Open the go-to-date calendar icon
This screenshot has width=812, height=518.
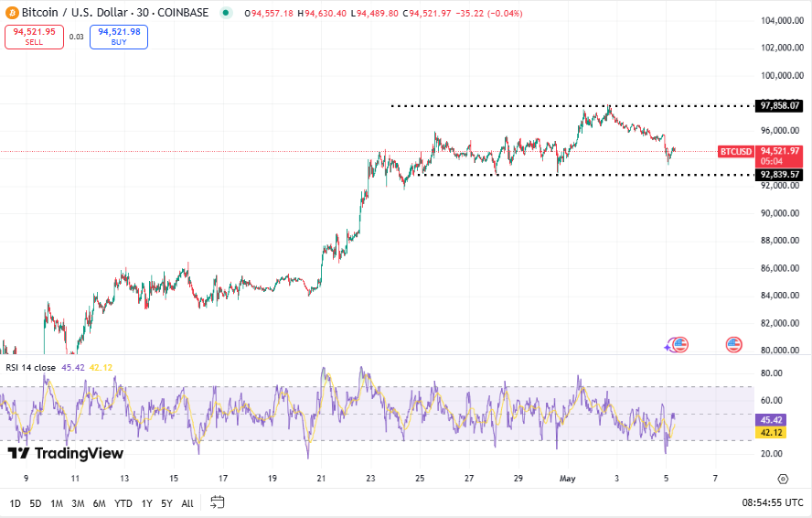pyautogui.click(x=218, y=502)
